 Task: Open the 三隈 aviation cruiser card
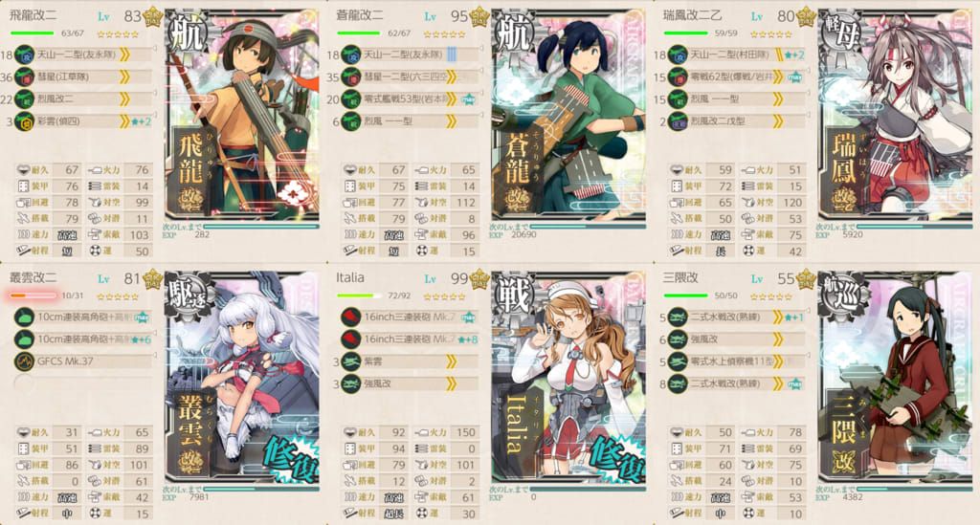pos(895,377)
